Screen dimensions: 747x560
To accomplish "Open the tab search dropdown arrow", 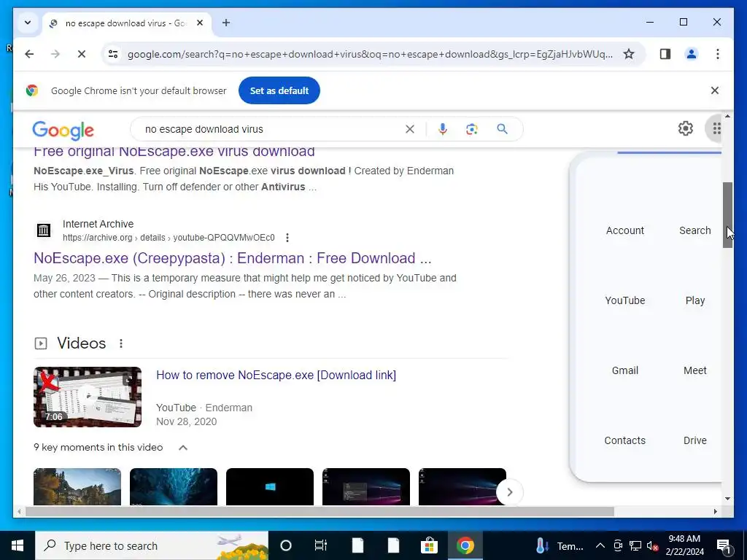I will click(x=28, y=23).
